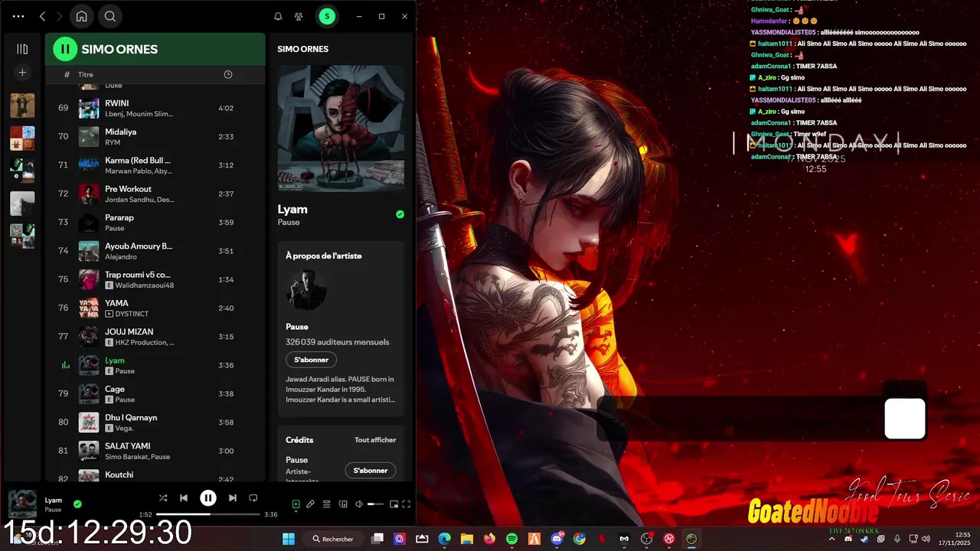Toggle the Now Playing view panel
The image size is (980, 551).
tap(296, 504)
